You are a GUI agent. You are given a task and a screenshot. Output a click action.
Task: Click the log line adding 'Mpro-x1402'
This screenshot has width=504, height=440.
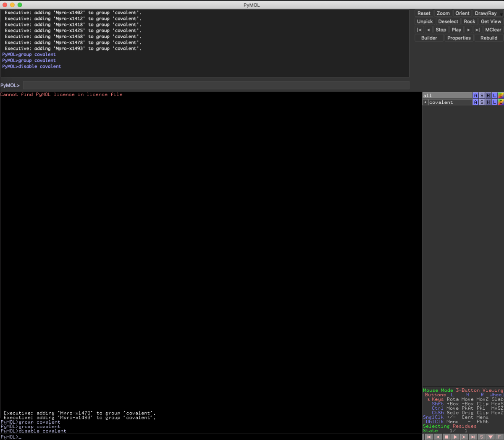(x=73, y=13)
